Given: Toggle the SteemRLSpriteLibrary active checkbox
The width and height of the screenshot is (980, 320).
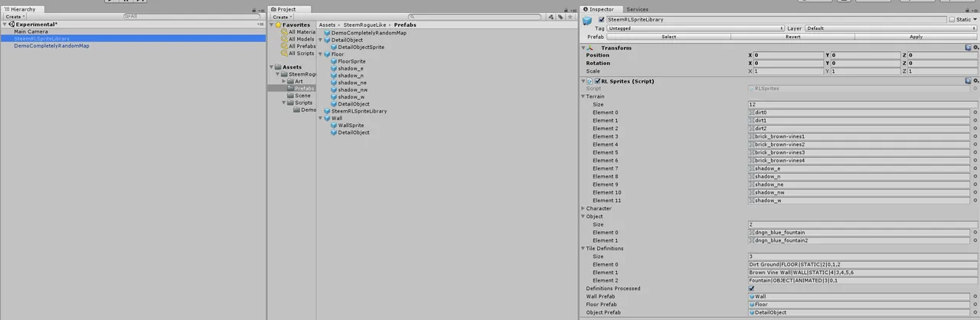Looking at the screenshot, I should 602,20.
